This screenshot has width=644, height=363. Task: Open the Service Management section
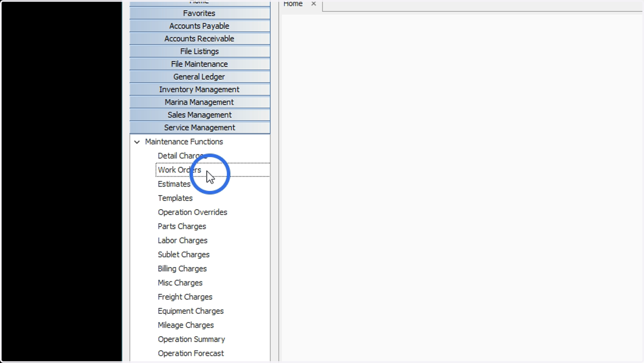200,128
